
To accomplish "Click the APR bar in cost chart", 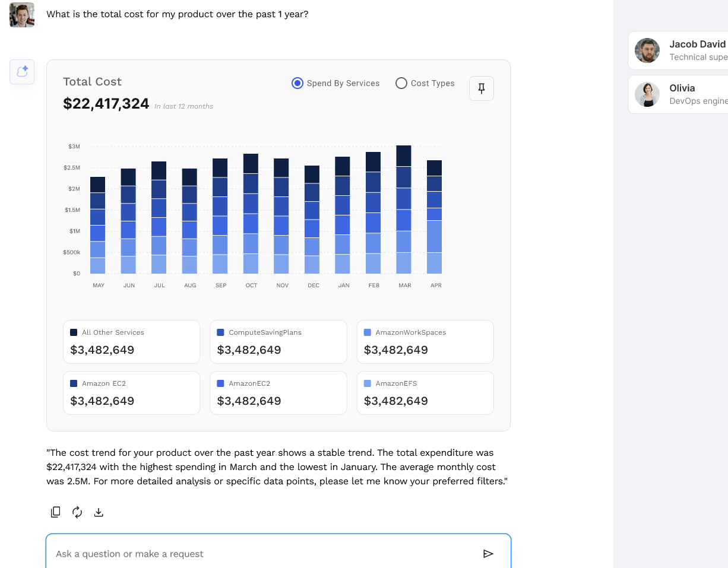I will pyautogui.click(x=435, y=217).
